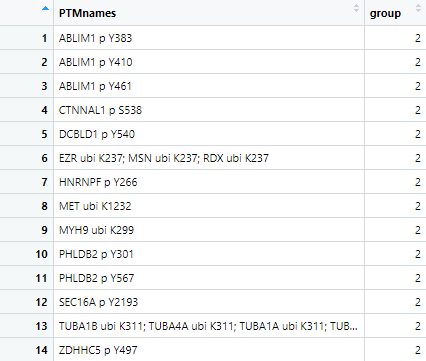This screenshot has height=361, width=426.
Task: Select the CTNNAL1 p S538 cell
Action: point(209,110)
